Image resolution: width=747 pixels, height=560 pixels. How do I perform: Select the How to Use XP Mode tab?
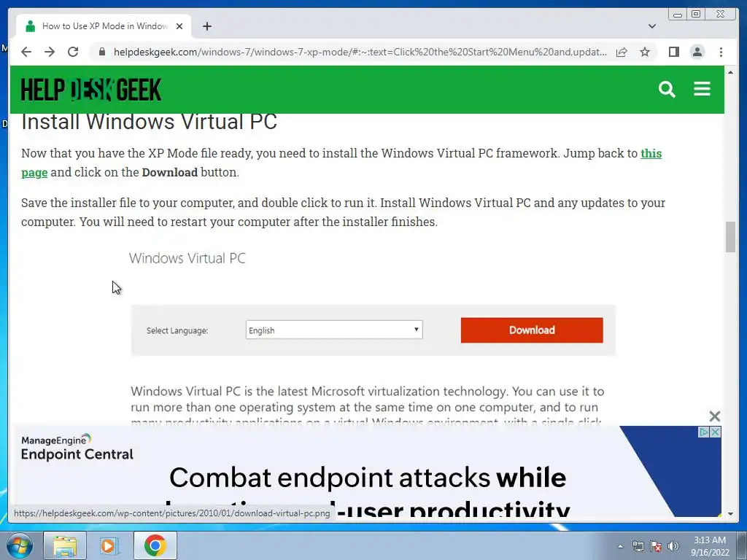(104, 26)
